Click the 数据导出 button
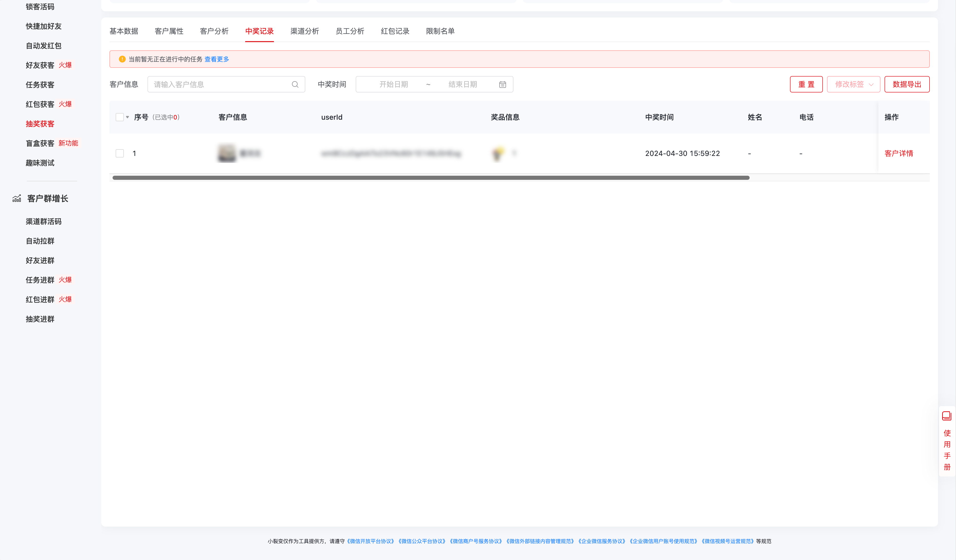The height and width of the screenshot is (560, 956). click(907, 84)
